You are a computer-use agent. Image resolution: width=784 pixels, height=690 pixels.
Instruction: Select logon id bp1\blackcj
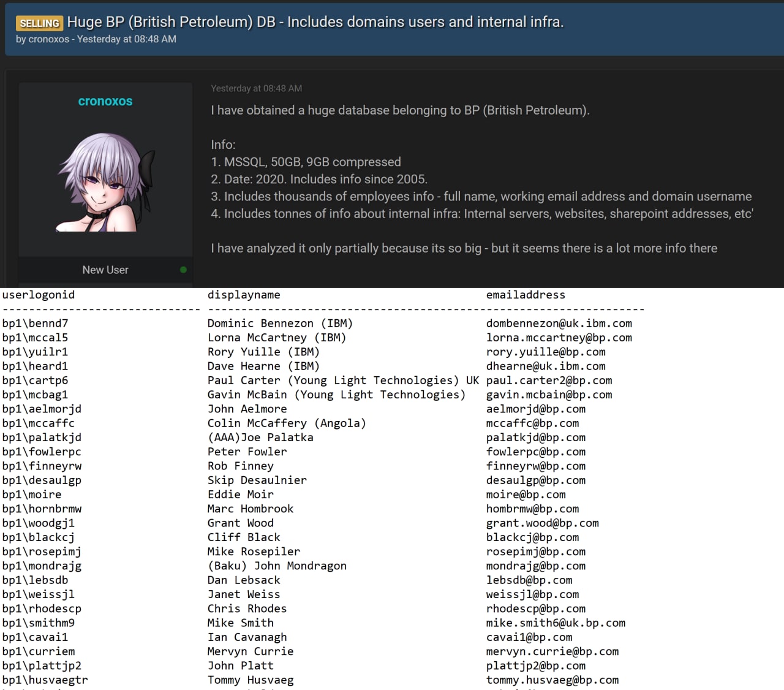point(39,537)
